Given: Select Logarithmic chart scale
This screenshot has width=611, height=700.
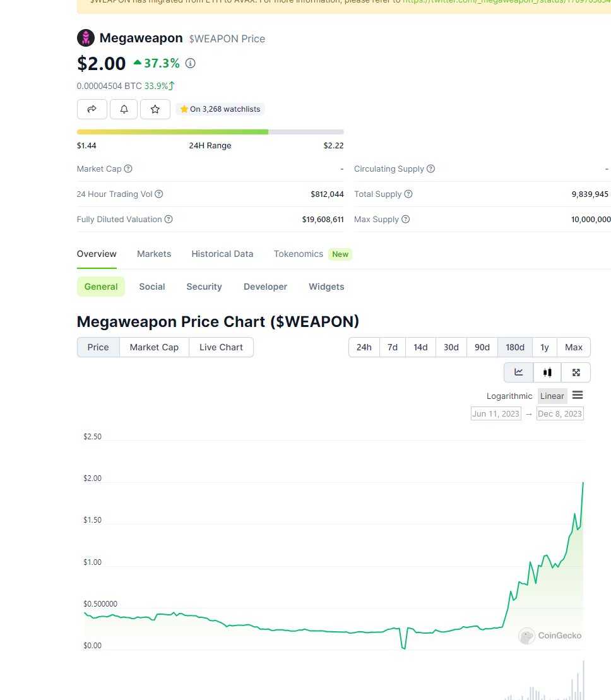Looking at the screenshot, I should 509,396.
